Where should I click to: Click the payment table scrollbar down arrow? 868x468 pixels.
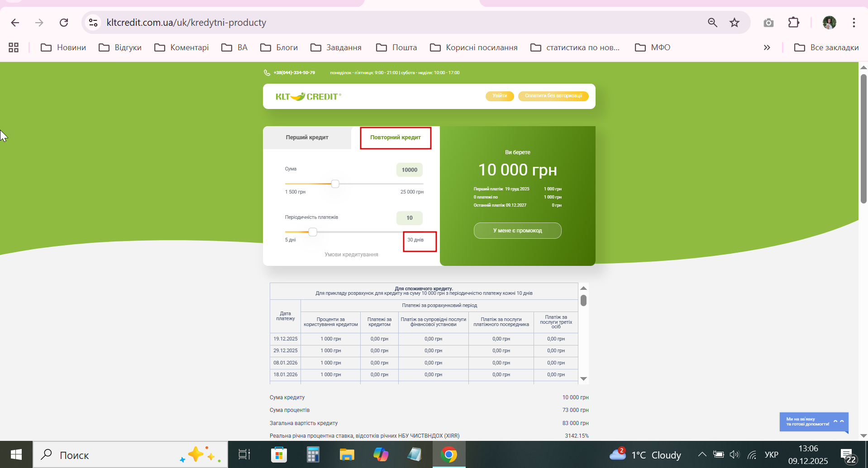click(x=583, y=379)
